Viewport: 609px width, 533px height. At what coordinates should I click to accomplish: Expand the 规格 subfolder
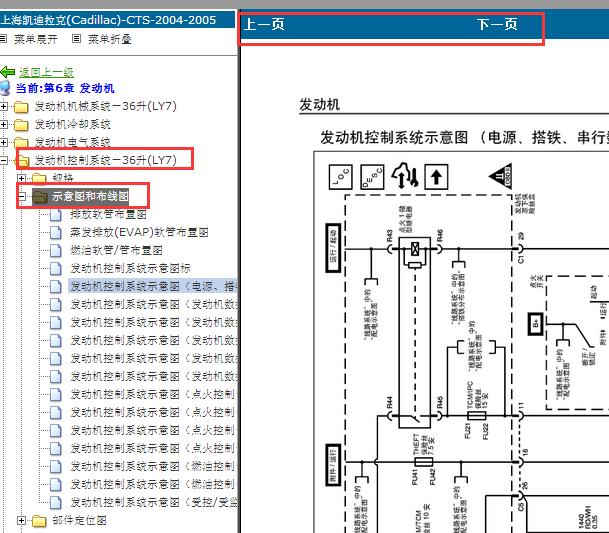(x=21, y=178)
